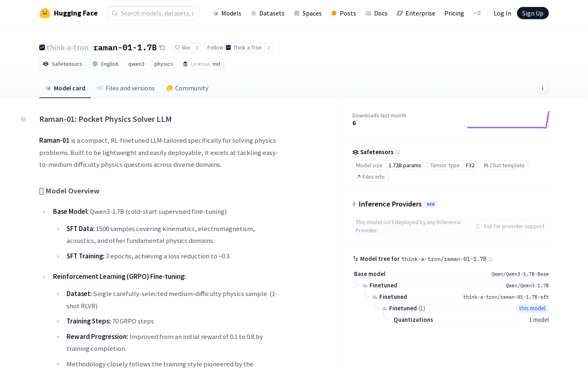588x368 pixels.
Task: Follow Think a Tron organization
Action: click(x=234, y=47)
